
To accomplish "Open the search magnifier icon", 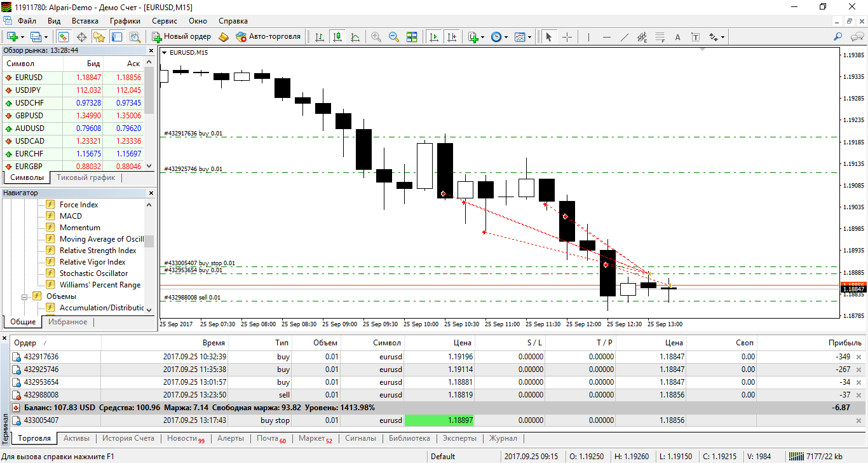I will pos(837,37).
